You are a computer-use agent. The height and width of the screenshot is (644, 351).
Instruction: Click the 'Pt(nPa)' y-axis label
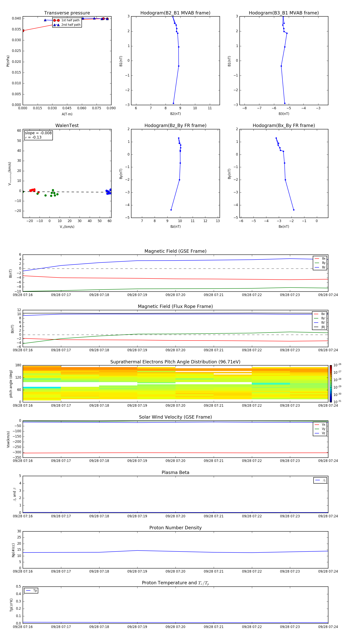pos(8,61)
